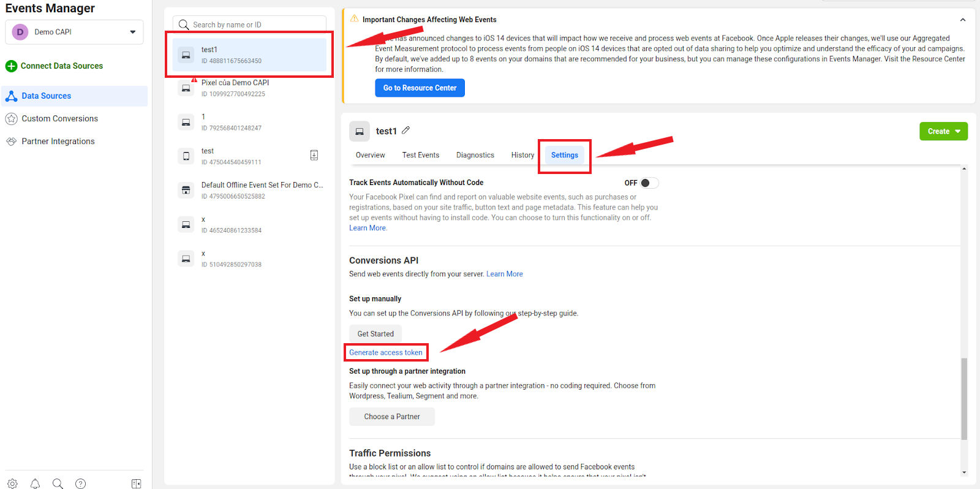
Task: Go to Data Sources in sidebar
Action: [74, 96]
